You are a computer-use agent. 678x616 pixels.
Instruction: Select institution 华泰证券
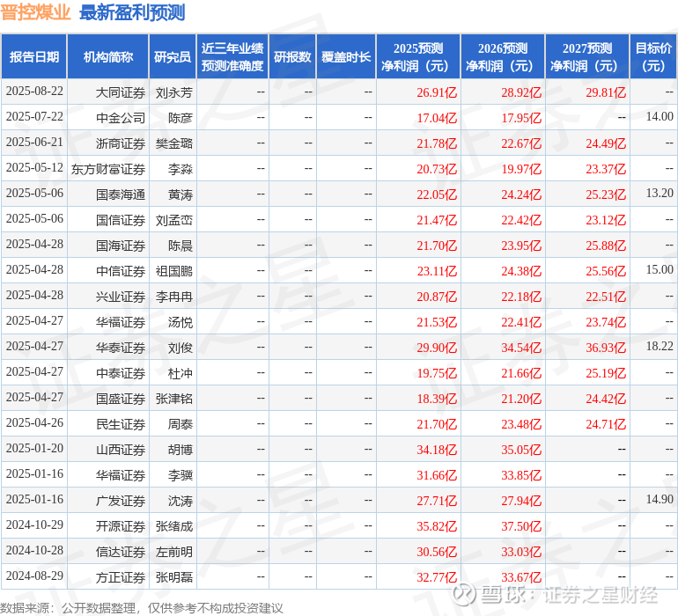pos(121,348)
